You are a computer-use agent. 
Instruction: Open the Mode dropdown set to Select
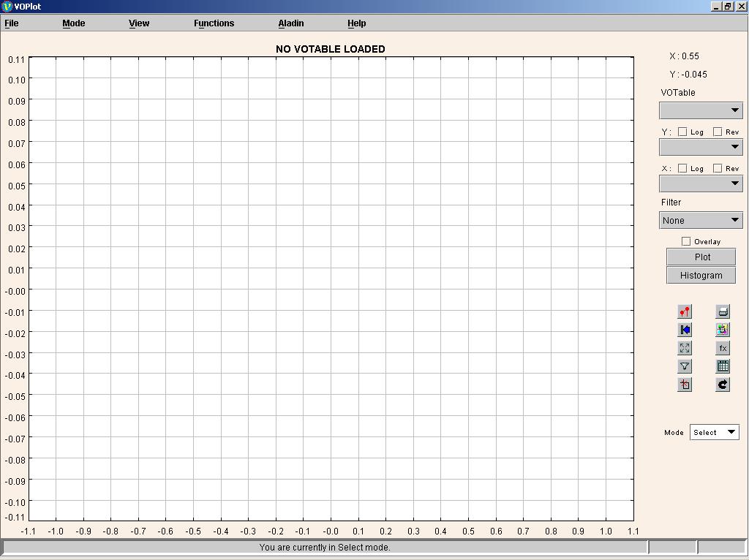(x=714, y=432)
